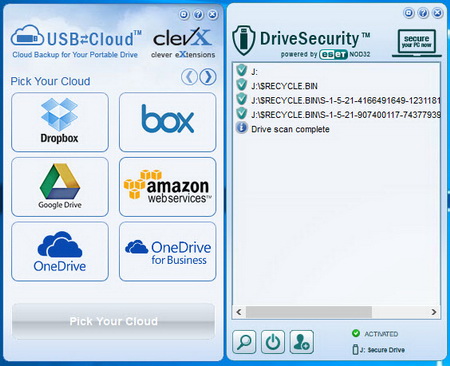This screenshot has width=450, height=366.
Task: Click the clevX clever eXtensions logo
Action: pyautogui.click(x=183, y=43)
